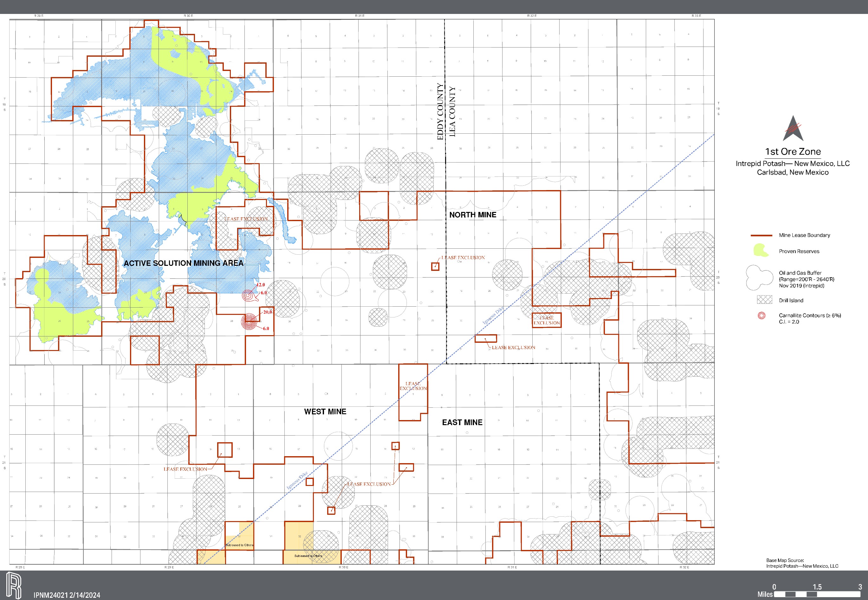
Task: Click ACTIVE SOLUTION MINING AREA label
Action: [x=184, y=263]
